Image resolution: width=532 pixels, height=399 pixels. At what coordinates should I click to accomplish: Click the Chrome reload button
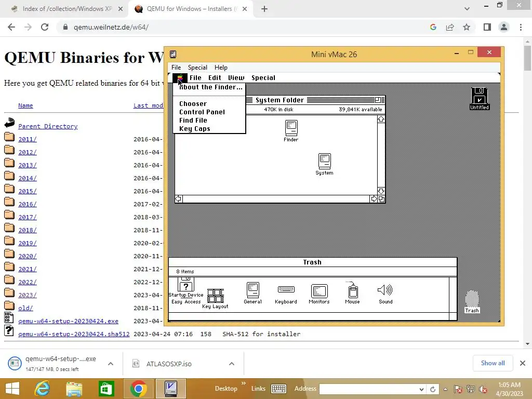[x=45, y=27]
